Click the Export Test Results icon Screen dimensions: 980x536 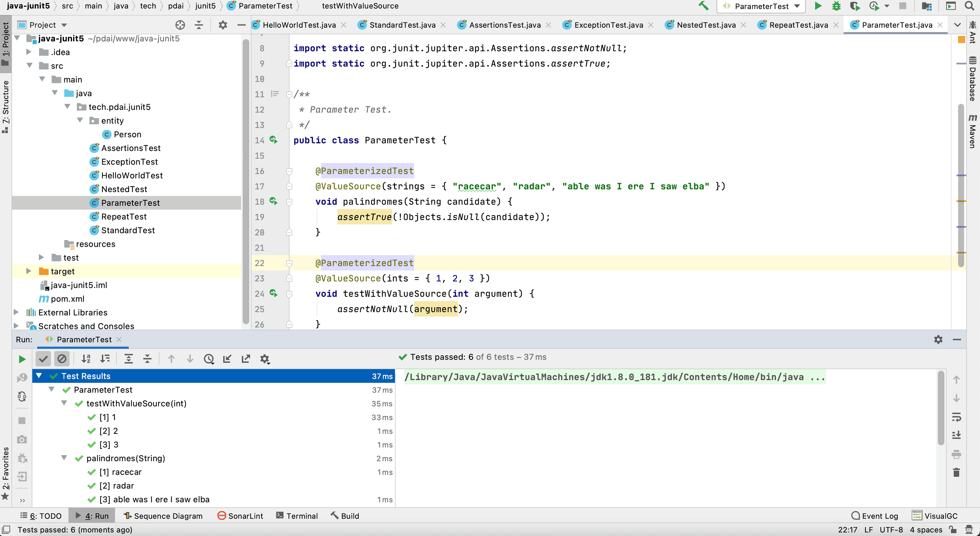pos(246,359)
